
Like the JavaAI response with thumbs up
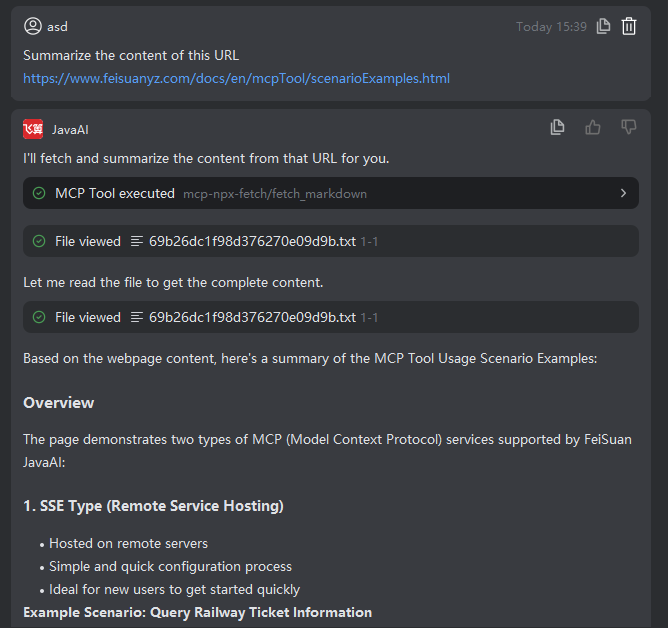[593, 127]
